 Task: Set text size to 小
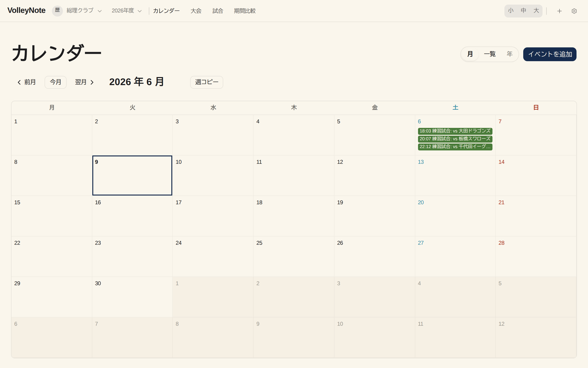coord(511,11)
